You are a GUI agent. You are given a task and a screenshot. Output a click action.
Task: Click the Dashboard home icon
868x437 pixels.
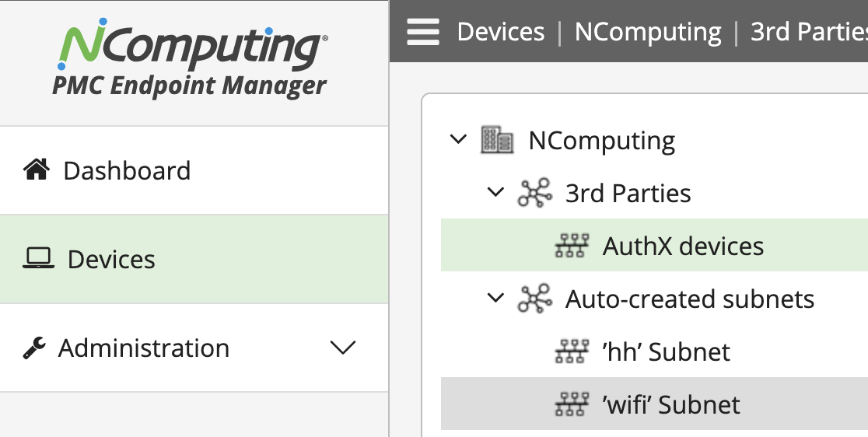(37, 170)
